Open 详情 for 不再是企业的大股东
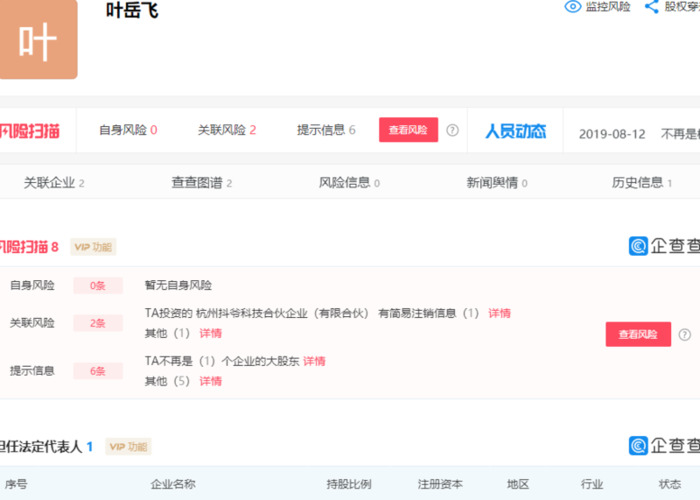The height and width of the screenshot is (500, 700). click(314, 361)
